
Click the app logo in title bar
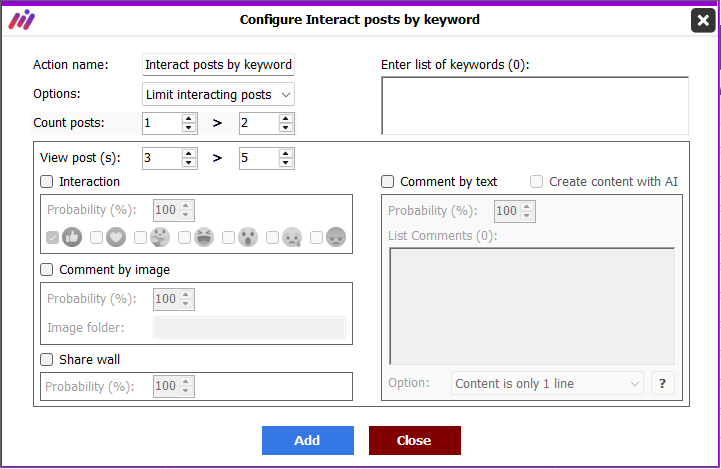22,20
